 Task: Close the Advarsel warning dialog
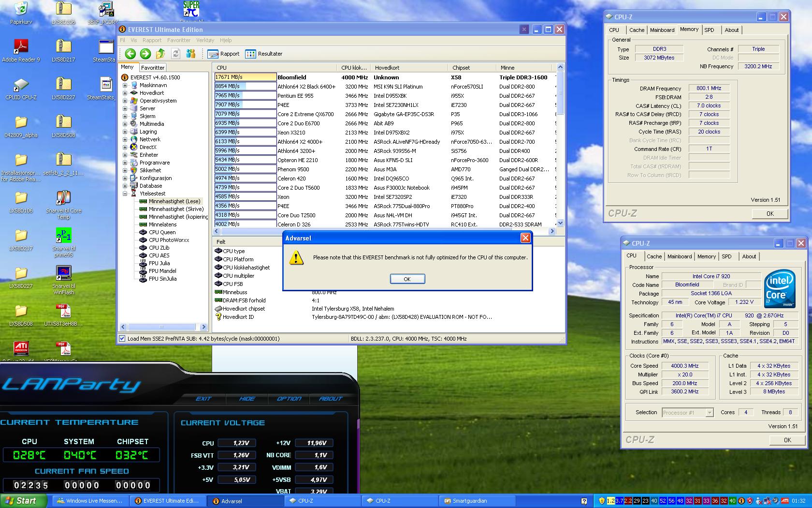coord(525,238)
